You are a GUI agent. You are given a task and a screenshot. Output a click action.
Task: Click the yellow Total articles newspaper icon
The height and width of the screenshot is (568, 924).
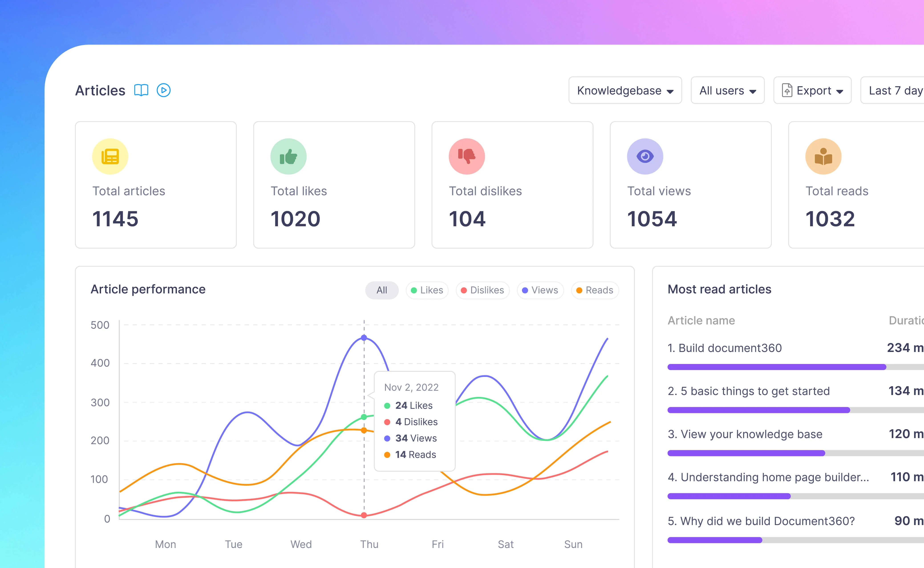click(x=110, y=156)
